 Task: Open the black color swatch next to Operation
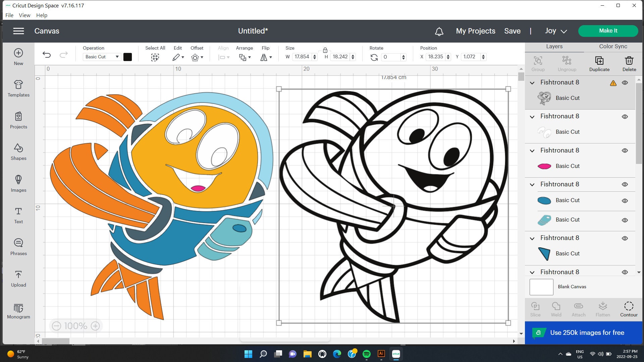pyautogui.click(x=128, y=57)
